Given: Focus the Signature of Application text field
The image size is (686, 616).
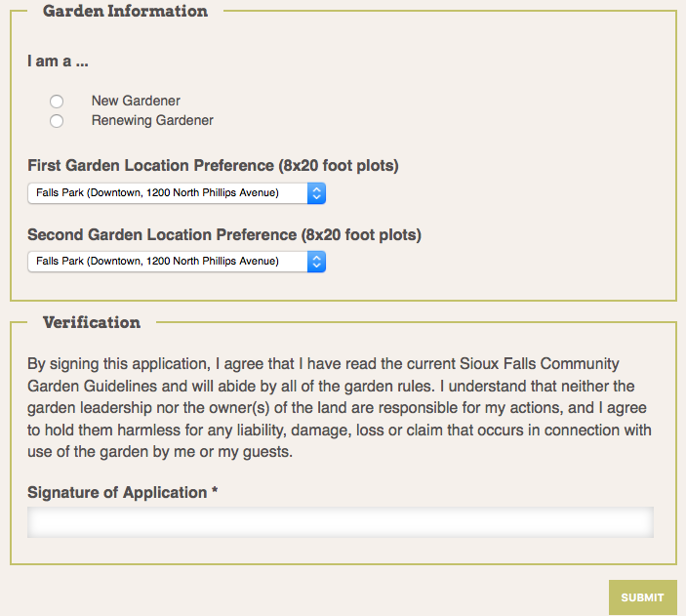Looking at the screenshot, I should click(x=341, y=523).
